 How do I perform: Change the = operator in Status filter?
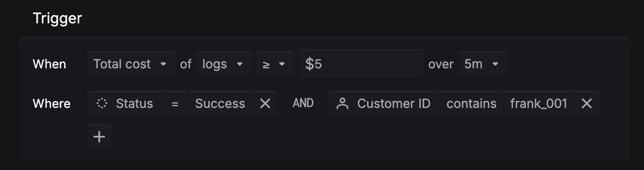pyautogui.click(x=175, y=103)
